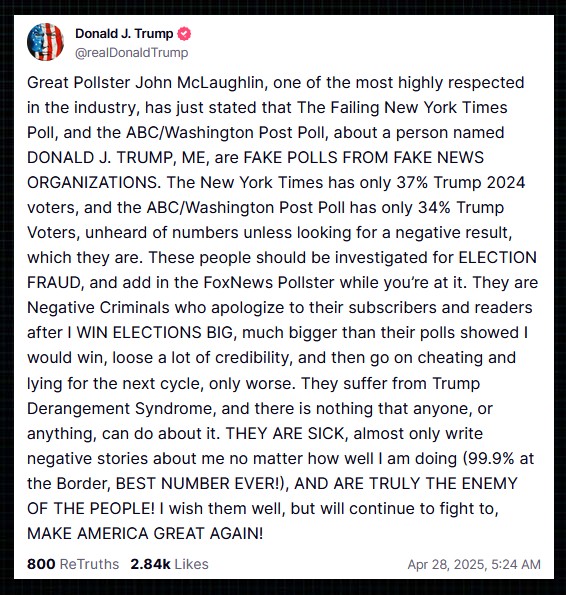This screenshot has width=566, height=595.
Task: Click the words THEY ARE SICK
Action: pyautogui.click(x=285, y=433)
